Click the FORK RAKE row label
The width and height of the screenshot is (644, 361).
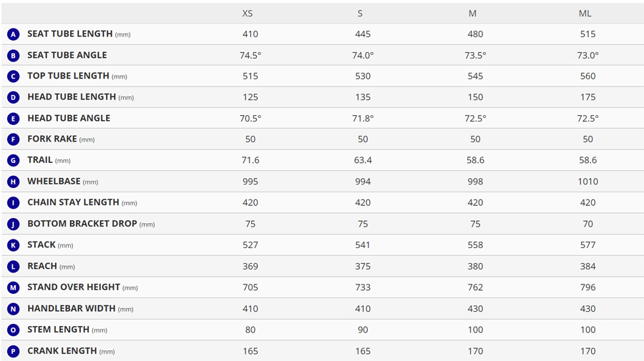click(52, 139)
